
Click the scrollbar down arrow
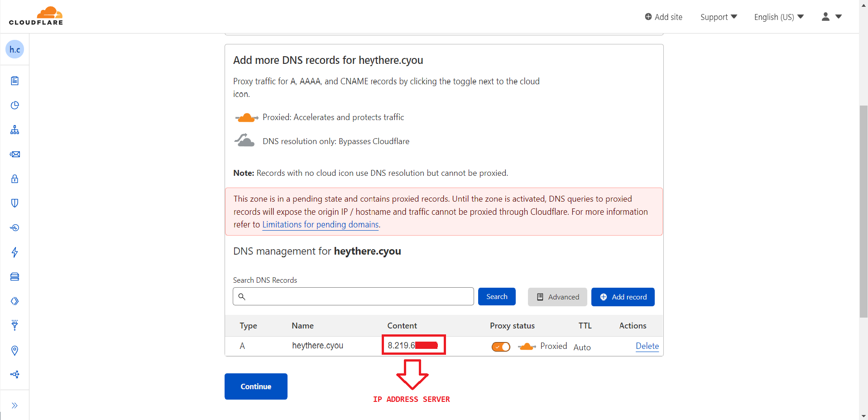[863, 415]
